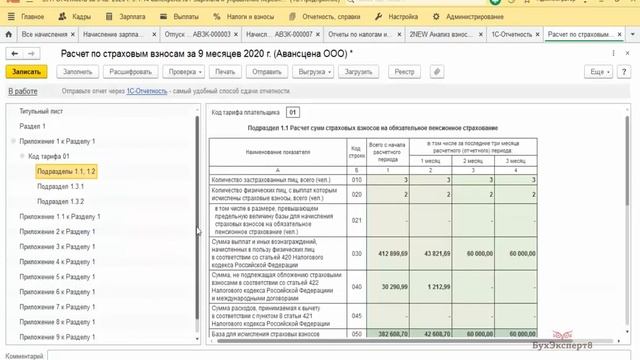
Task: Close the Расчет по страховым tab
Action: tap(620, 35)
